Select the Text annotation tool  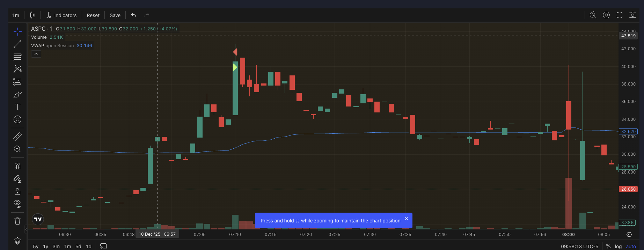coord(17,107)
